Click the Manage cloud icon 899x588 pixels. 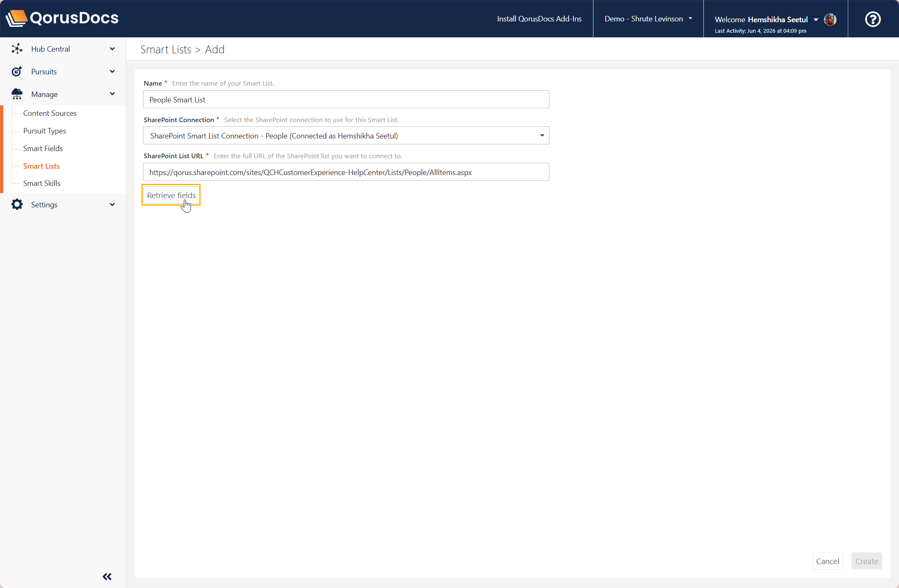click(17, 94)
